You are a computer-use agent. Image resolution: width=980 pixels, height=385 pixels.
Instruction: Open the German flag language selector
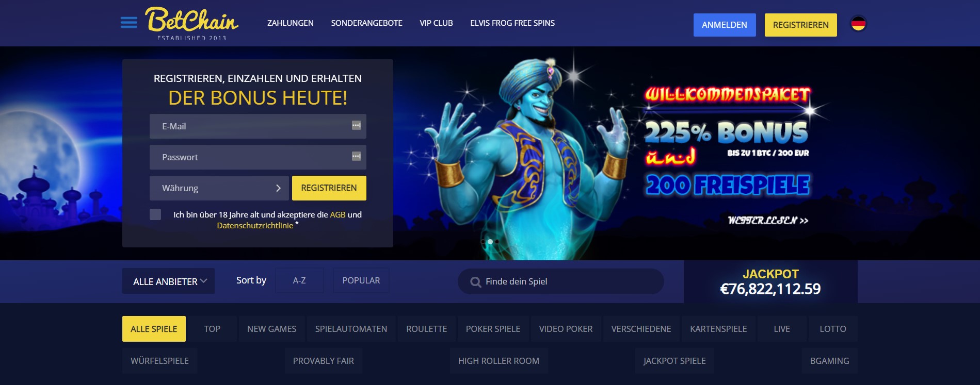coord(858,24)
